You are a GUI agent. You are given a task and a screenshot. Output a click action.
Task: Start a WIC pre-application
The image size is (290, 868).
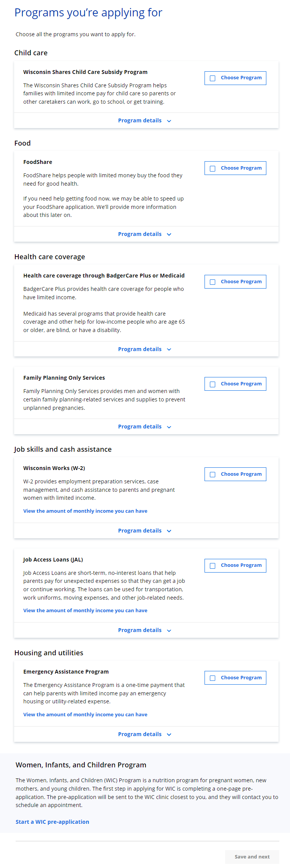[52, 822]
